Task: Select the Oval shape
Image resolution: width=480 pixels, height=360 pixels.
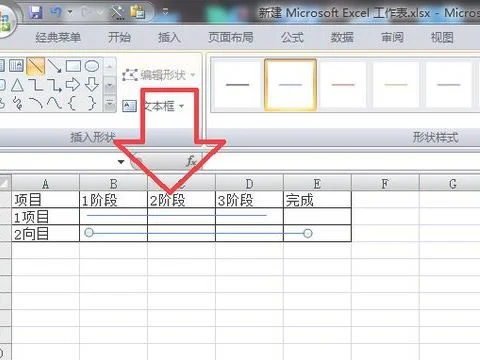Action: tap(92, 66)
